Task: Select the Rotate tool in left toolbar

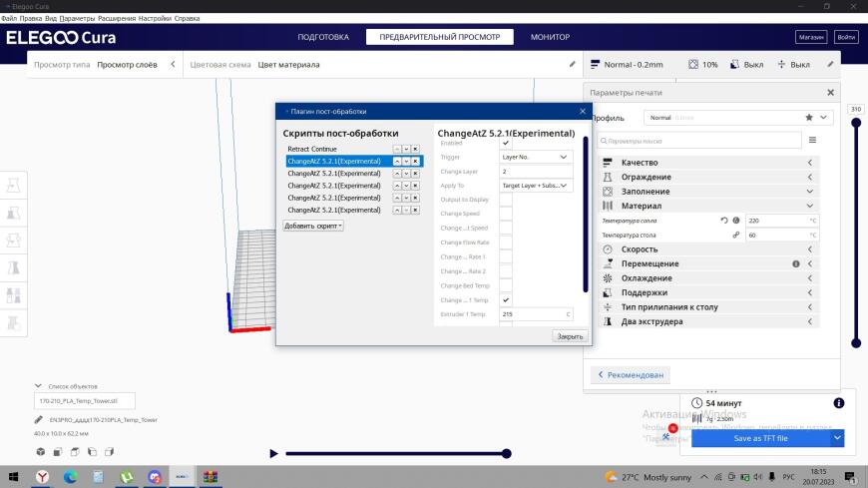Action: [x=13, y=241]
